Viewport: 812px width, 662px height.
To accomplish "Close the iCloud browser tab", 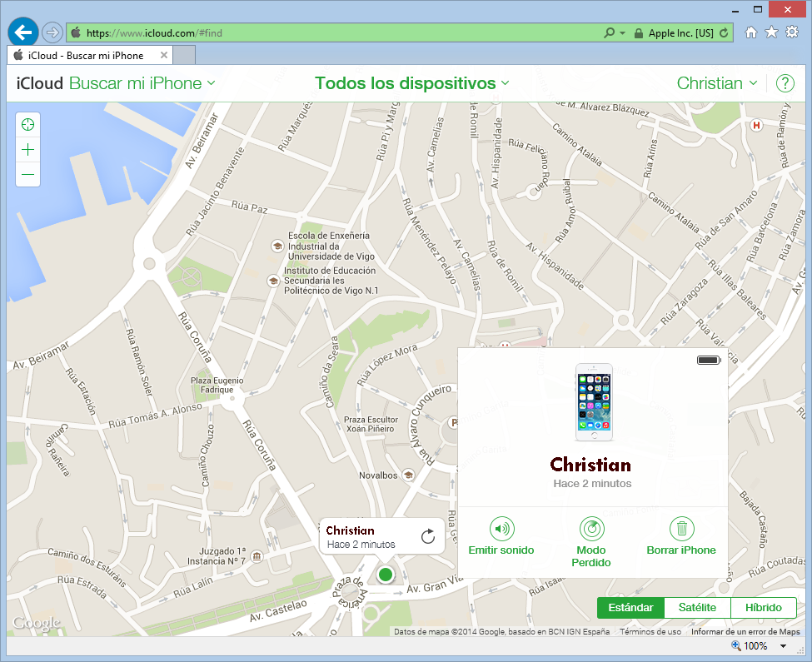I will [163, 55].
